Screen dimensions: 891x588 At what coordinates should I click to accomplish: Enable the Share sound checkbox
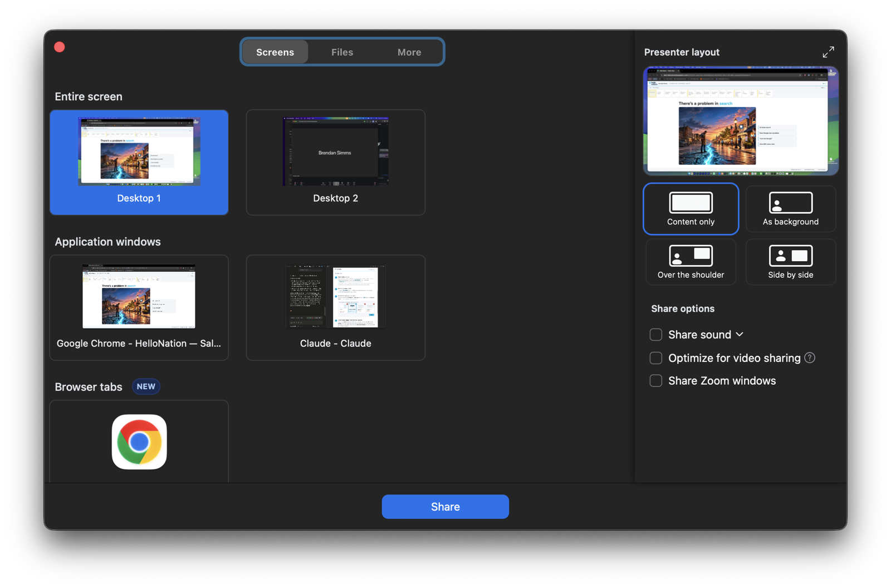[x=656, y=335]
